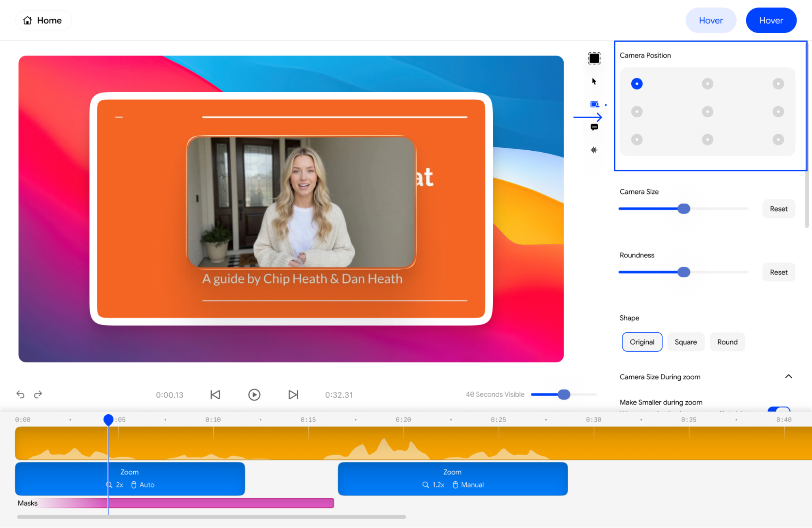Screen dimensions: 812x528
Task: Go to the Home screen
Action: point(43,20)
